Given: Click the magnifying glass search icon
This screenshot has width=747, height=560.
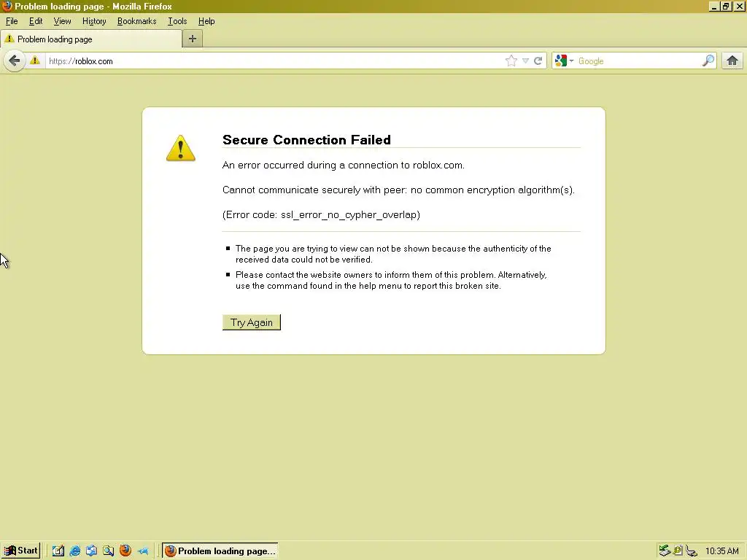Looking at the screenshot, I should pyautogui.click(x=708, y=61).
